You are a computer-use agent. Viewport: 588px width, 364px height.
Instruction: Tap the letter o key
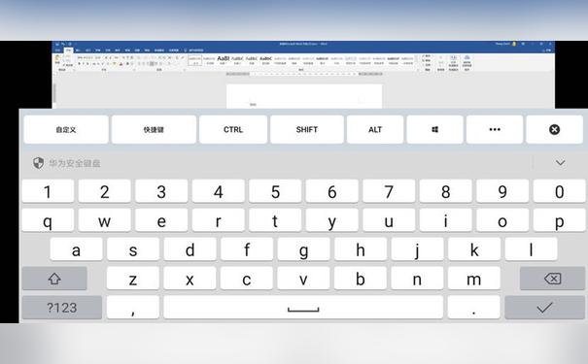click(502, 220)
